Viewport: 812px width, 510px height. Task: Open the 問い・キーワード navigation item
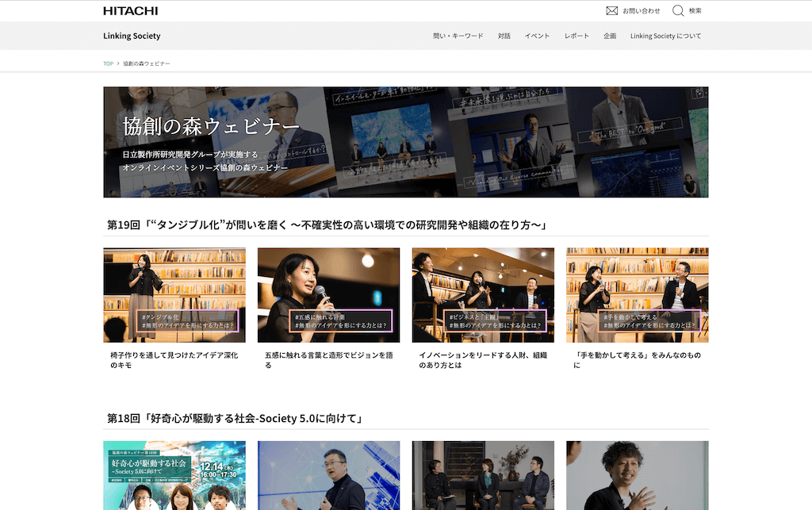[x=461, y=36]
